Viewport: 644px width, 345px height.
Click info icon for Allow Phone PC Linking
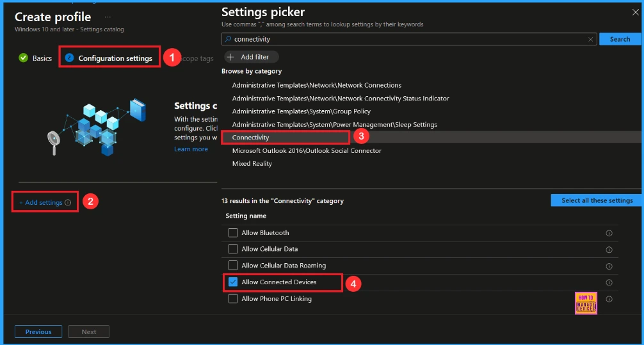tap(609, 299)
